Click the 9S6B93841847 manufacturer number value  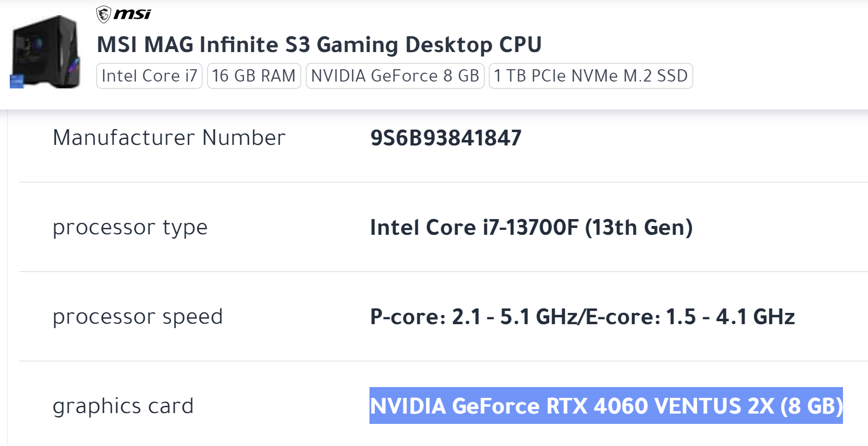click(x=446, y=138)
